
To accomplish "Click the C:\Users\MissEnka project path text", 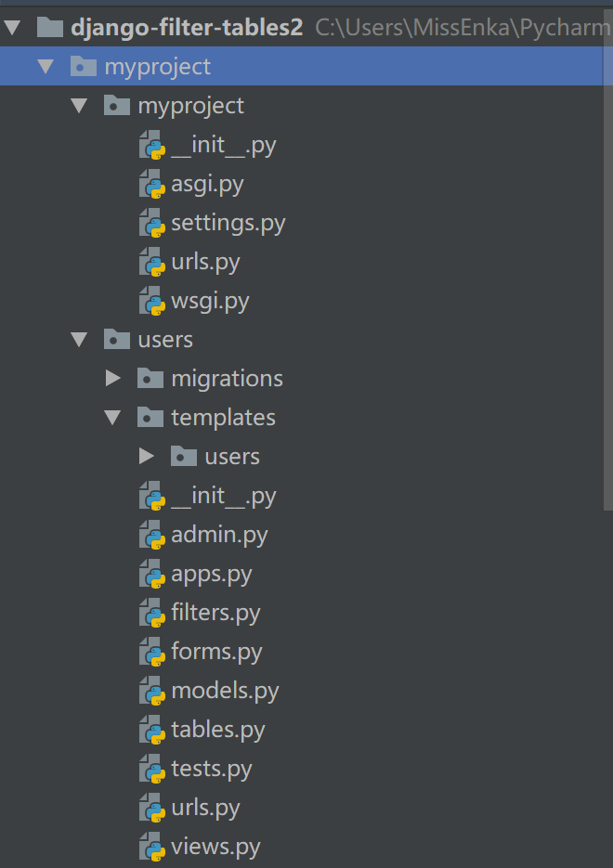I will (x=463, y=28).
